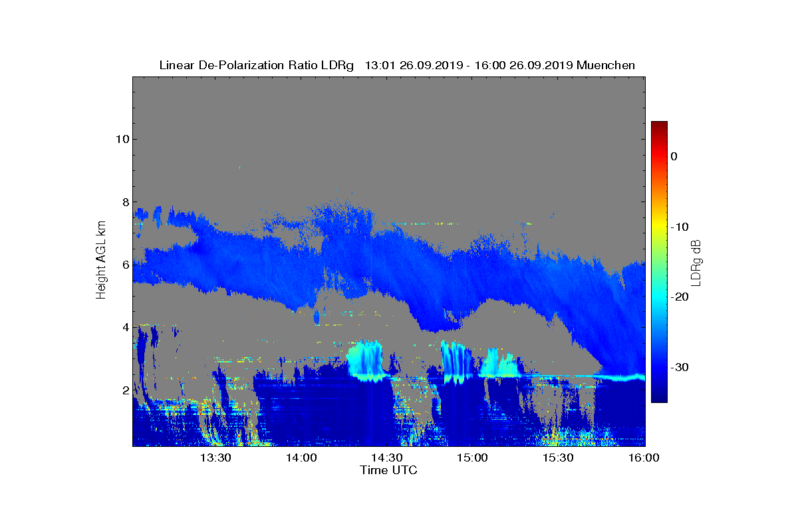Image resolution: width=798 pixels, height=532 pixels.
Task: Click the 'Time UTC' axis label
Action: (x=388, y=470)
